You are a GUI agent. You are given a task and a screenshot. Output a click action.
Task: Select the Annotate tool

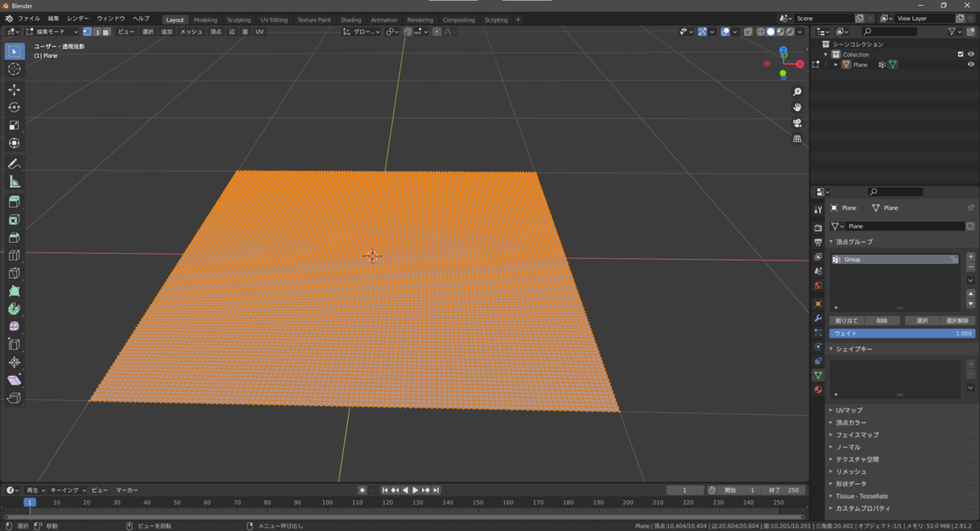[x=15, y=164]
